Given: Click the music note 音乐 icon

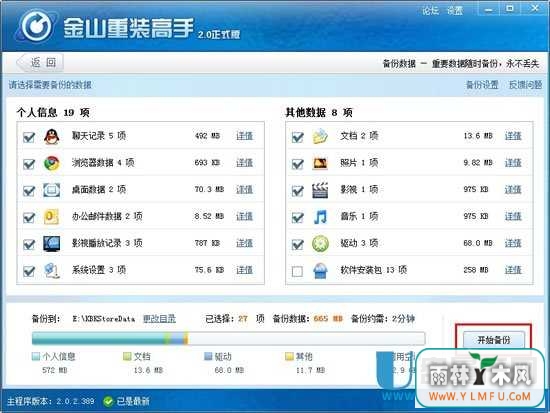Looking at the screenshot, I should [x=320, y=217].
